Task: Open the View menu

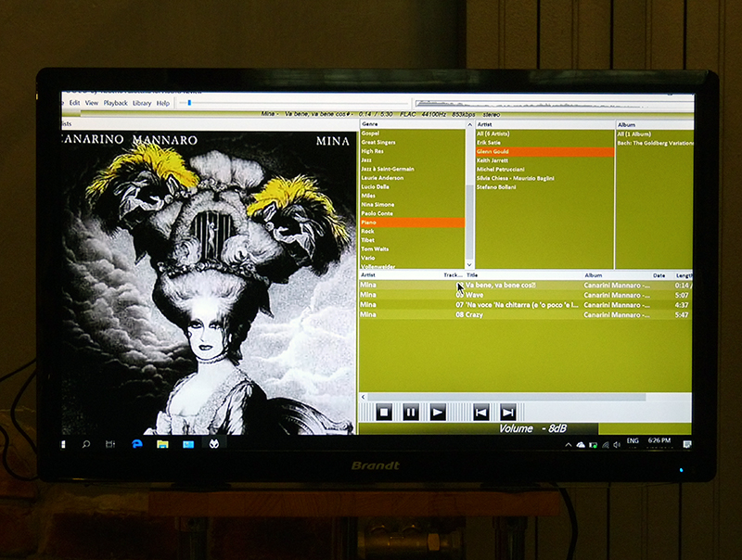Action: (x=91, y=103)
